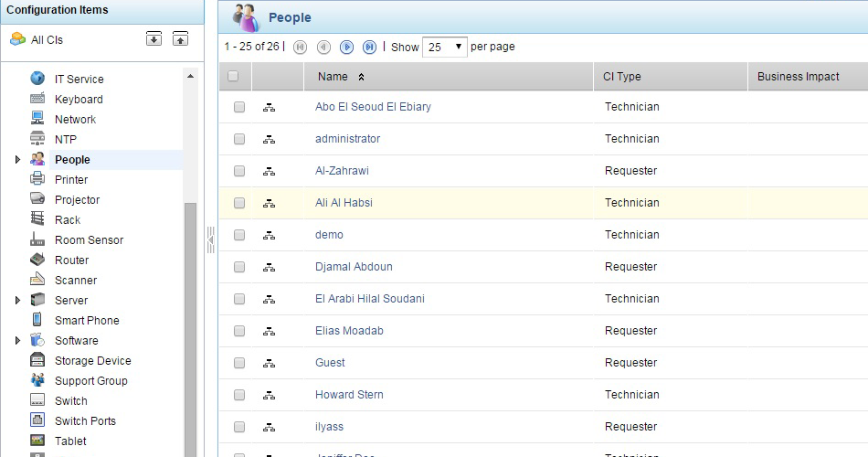Image resolution: width=868 pixels, height=457 pixels.
Task: Click the expand all CIs icon
Action: pyautogui.click(x=154, y=38)
